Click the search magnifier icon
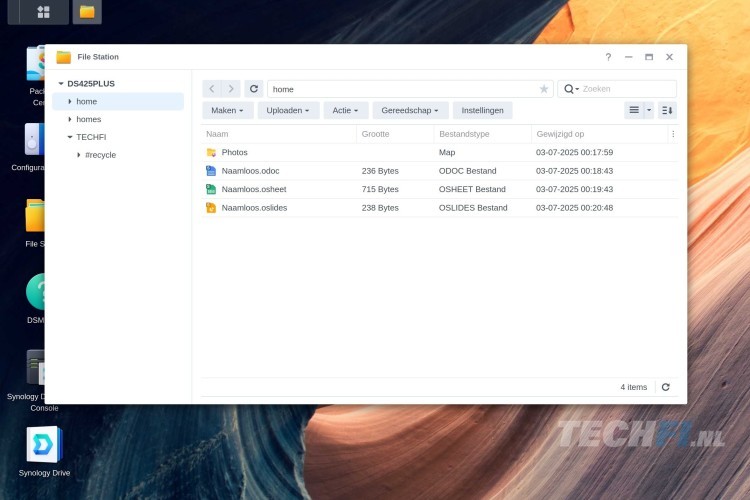The image size is (750, 500). pyautogui.click(x=569, y=89)
